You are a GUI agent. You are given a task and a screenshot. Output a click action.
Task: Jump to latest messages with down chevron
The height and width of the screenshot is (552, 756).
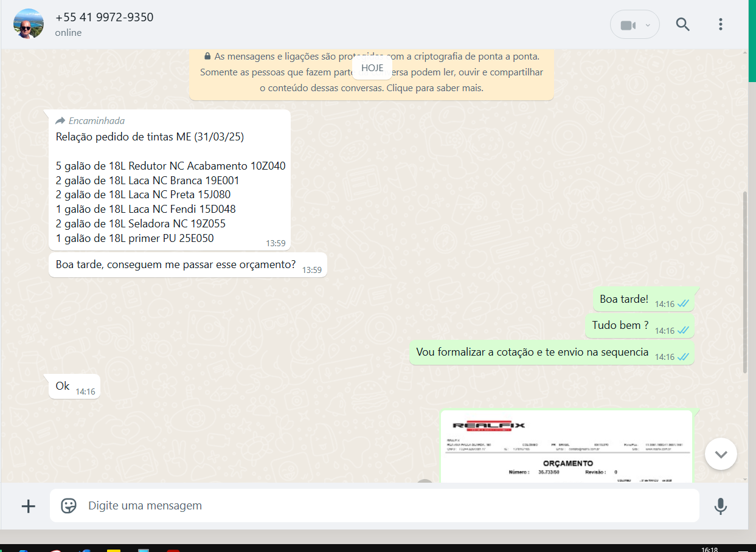click(x=721, y=454)
